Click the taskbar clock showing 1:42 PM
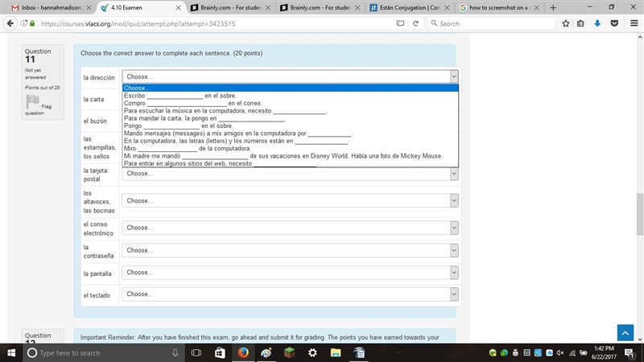 coord(604,352)
